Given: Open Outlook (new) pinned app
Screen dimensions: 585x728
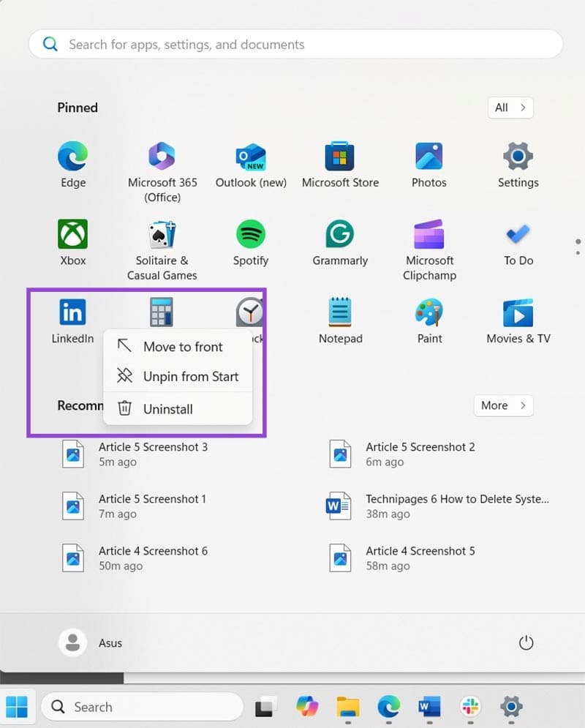Looking at the screenshot, I should (251, 165).
